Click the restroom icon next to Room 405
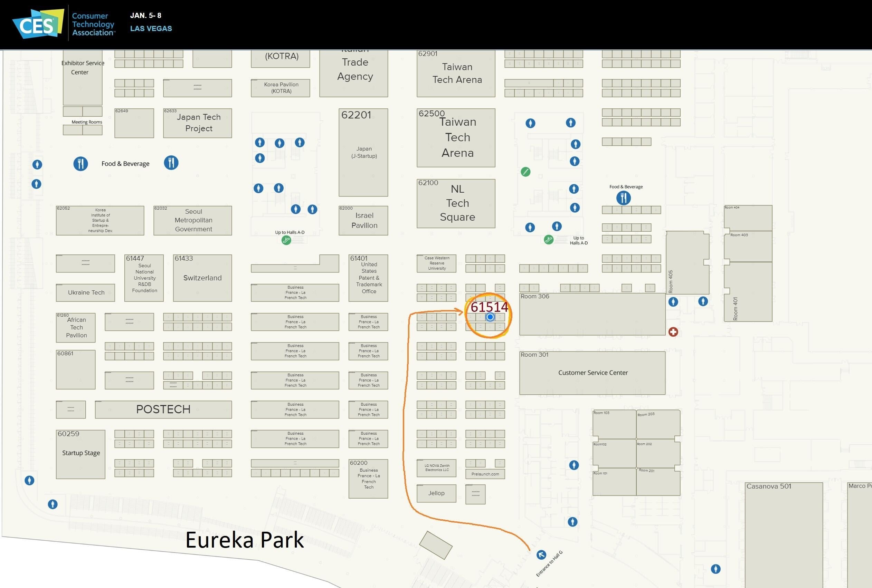The width and height of the screenshot is (872, 588). click(x=673, y=301)
